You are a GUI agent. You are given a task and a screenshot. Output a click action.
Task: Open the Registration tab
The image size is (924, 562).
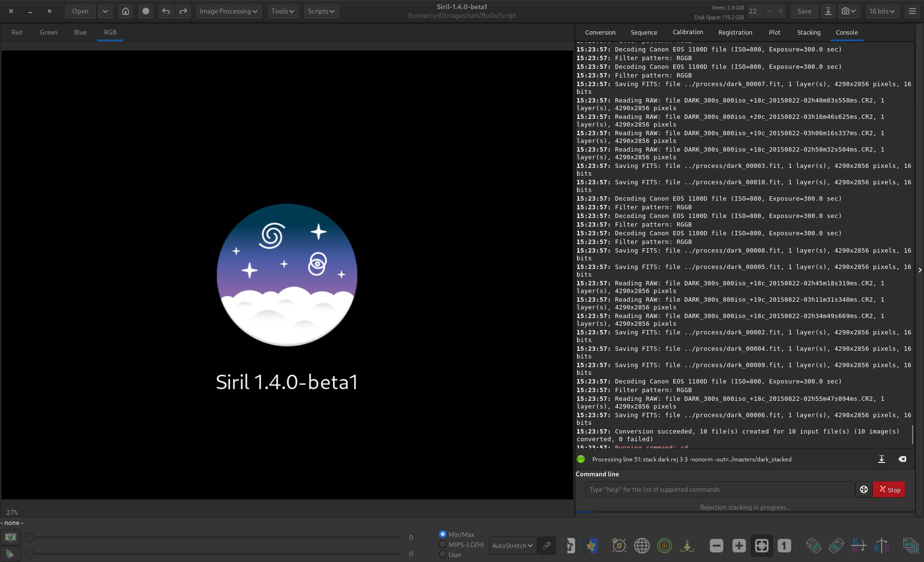[x=735, y=32]
